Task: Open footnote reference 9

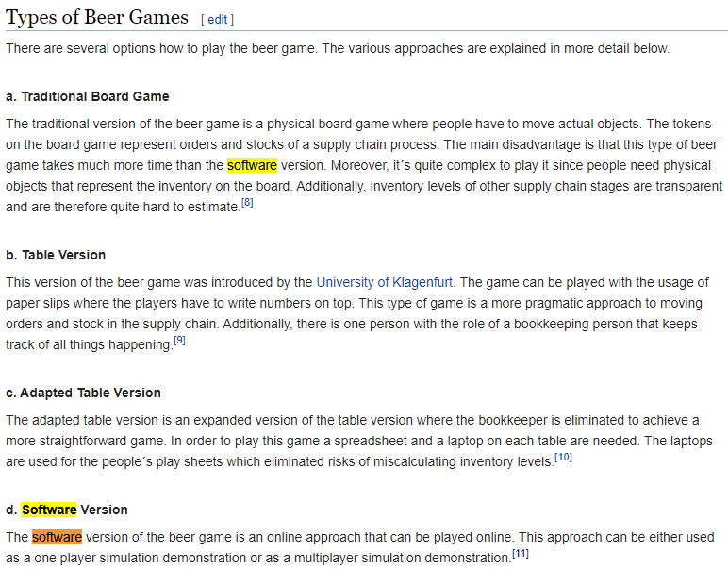Action: tap(180, 341)
